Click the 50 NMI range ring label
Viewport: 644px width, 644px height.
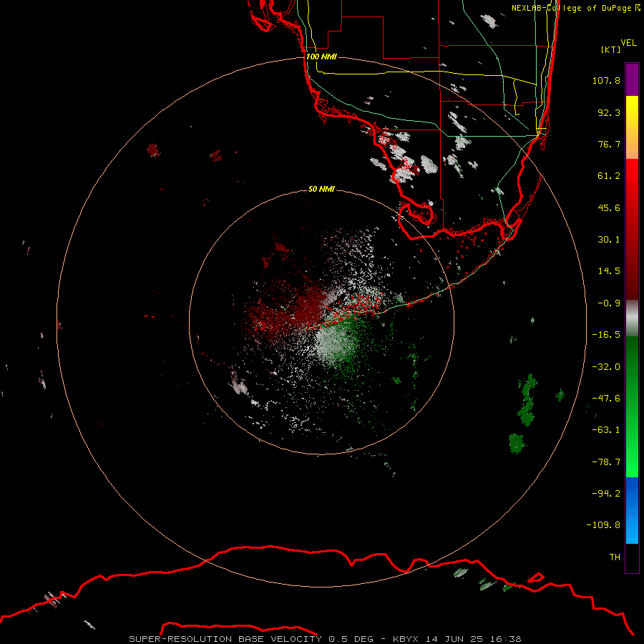(321, 189)
